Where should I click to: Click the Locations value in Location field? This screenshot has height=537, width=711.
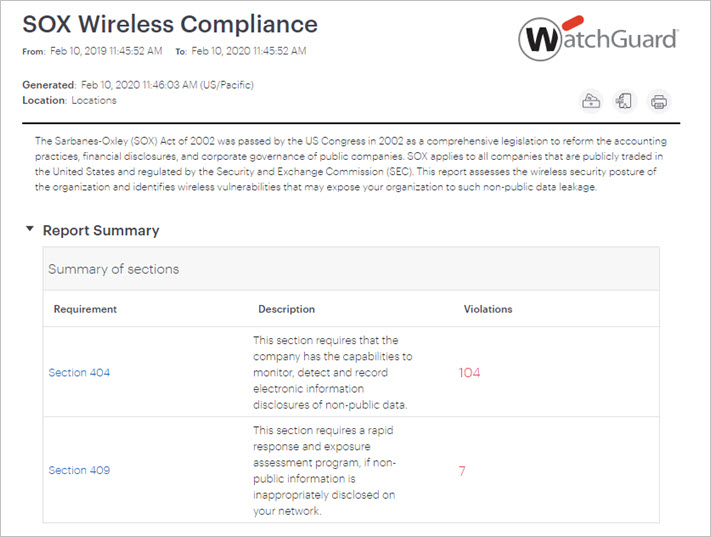pos(93,100)
